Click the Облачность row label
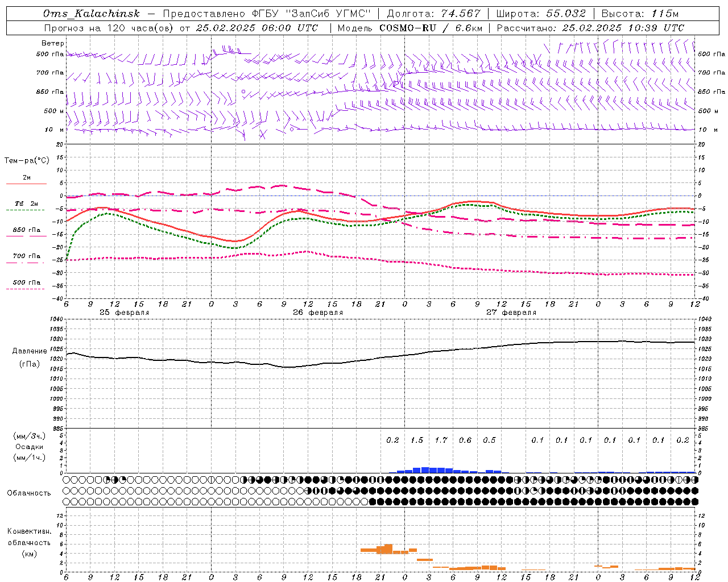Image resolution: width=728 pixels, height=582 pixels. pyautogui.click(x=29, y=493)
